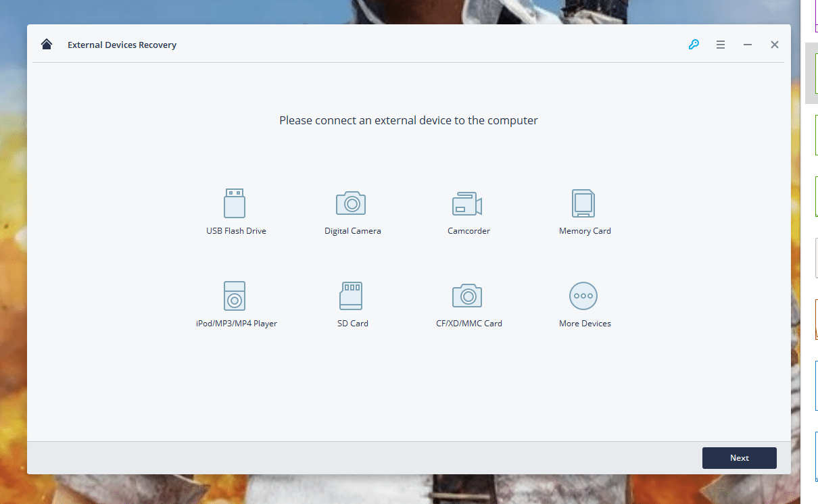Click the USB Flash Drive label

coord(237,231)
